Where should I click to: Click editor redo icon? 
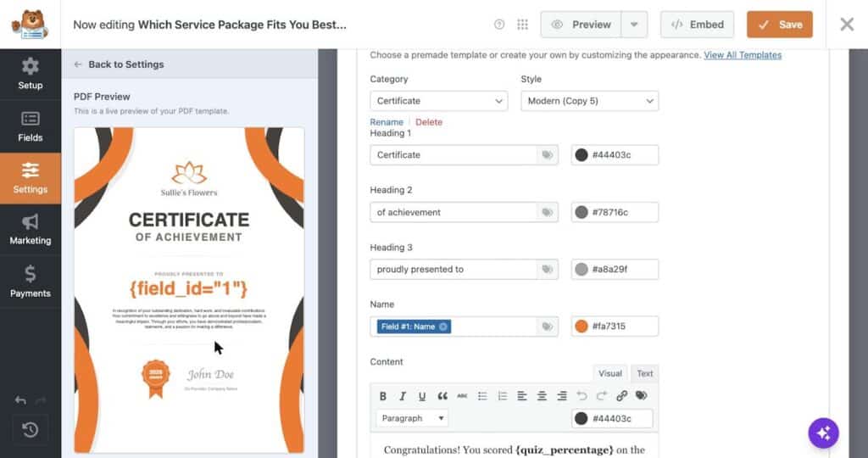[x=602, y=396]
